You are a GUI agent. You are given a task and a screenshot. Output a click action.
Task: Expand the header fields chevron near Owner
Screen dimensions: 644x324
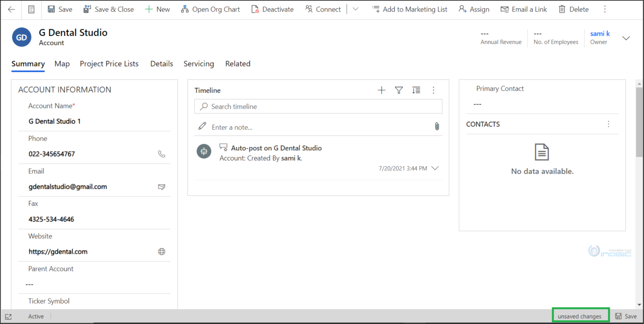pyautogui.click(x=626, y=38)
